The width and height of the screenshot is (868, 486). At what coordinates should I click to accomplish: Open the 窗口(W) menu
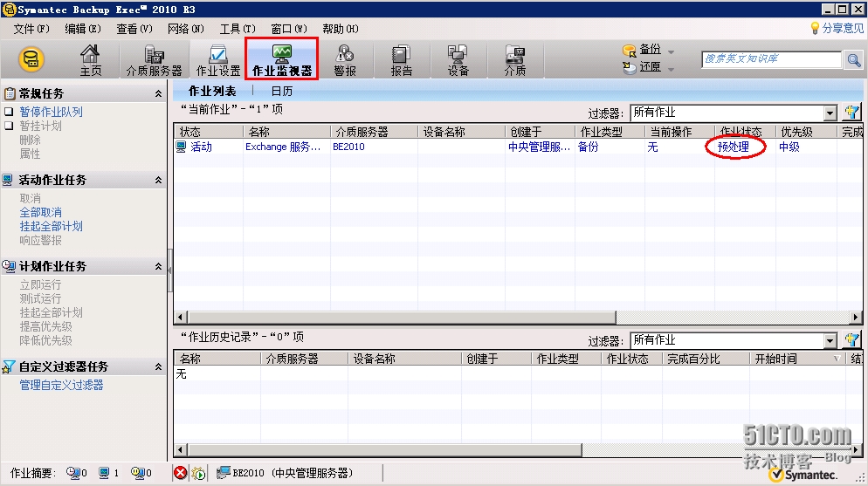pos(289,29)
